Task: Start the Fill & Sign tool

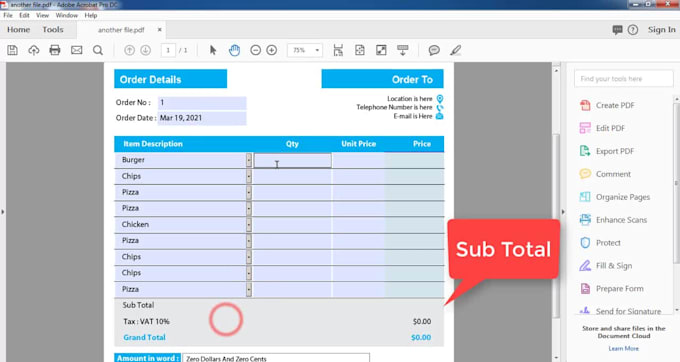Action: click(605, 266)
